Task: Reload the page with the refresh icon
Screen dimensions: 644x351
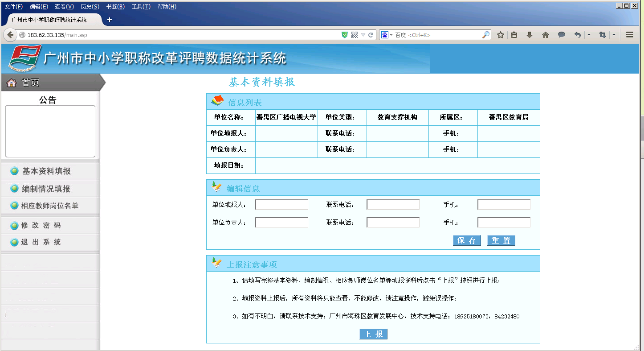Action: point(371,35)
